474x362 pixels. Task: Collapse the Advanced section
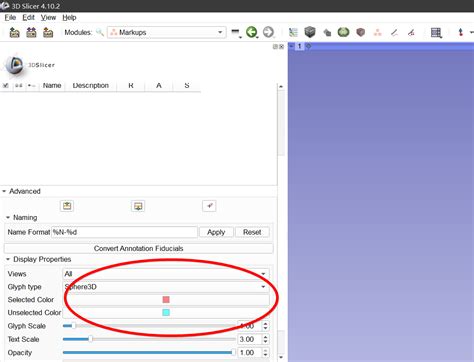click(21, 191)
